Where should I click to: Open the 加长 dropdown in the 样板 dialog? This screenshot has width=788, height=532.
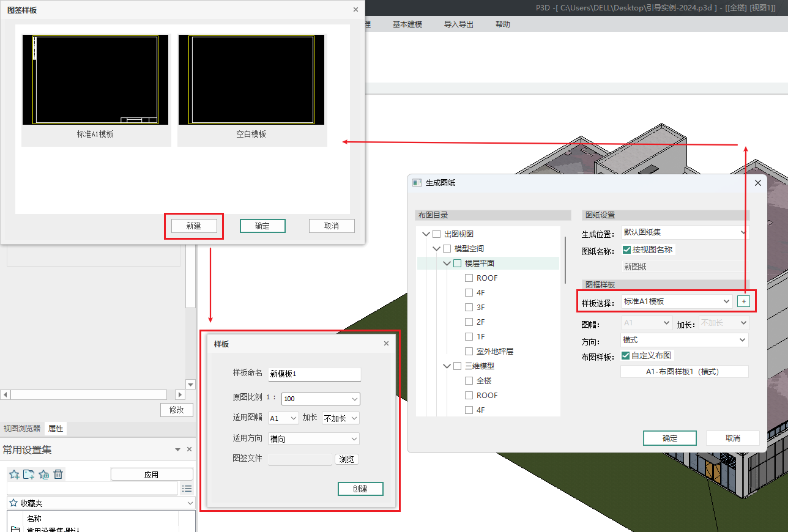(341, 418)
